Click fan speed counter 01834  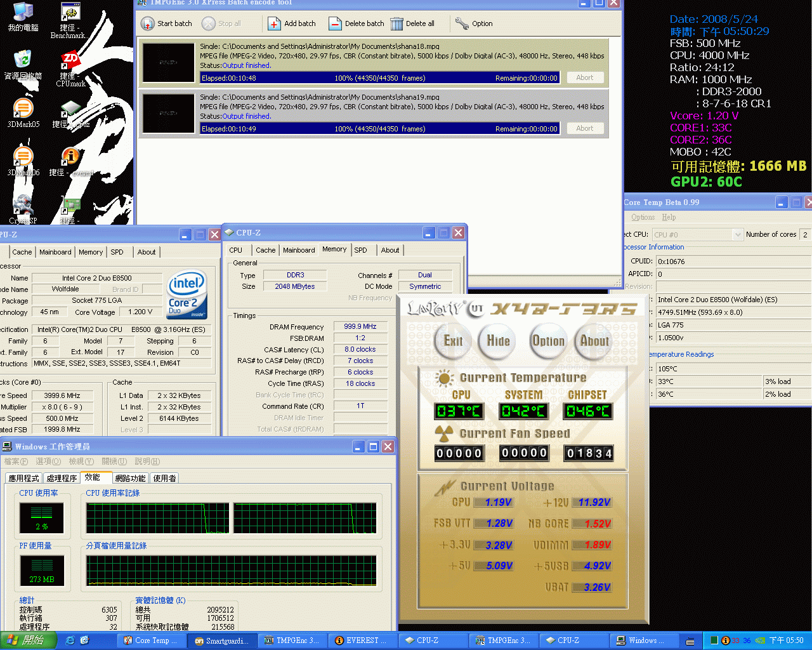click(589, 453)
